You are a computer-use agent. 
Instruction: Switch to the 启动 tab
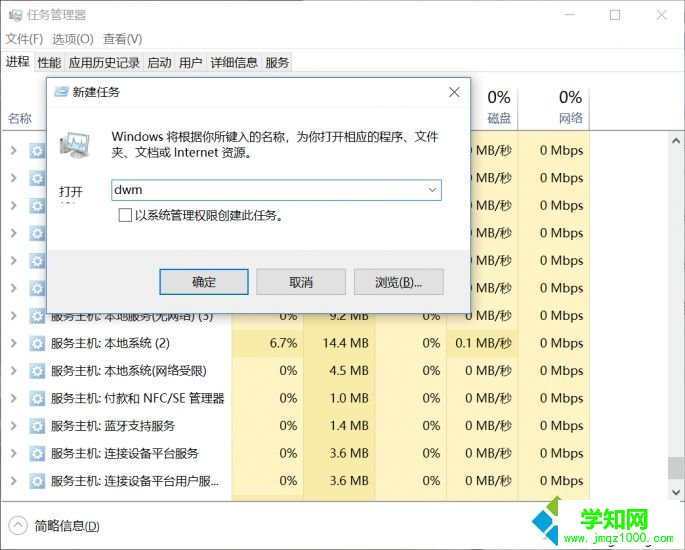[x=159, y=63]
